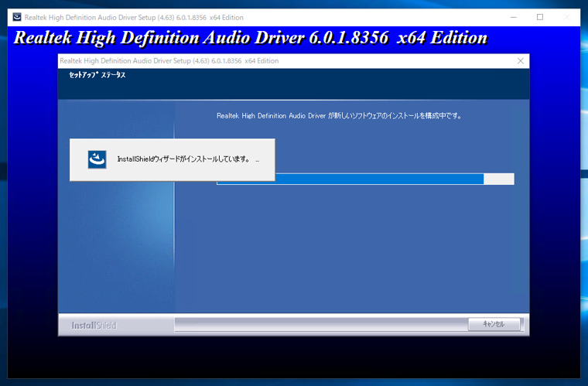Click the outer window title bar text
The height and width of the screenshot is (386, 588).
coord(134,17)
